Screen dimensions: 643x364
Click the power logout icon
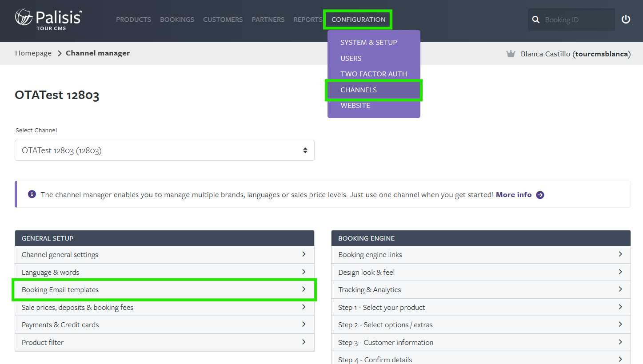626,20
